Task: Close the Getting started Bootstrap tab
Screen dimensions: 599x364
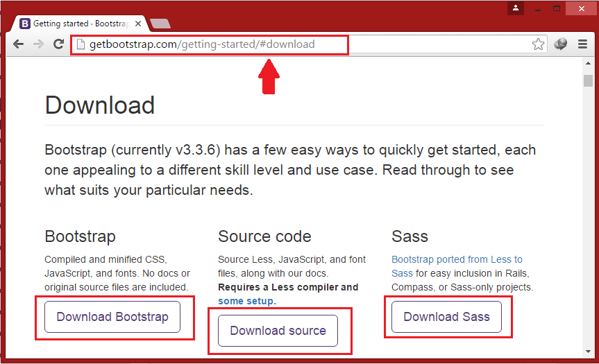Action: (x=138, y=24)
